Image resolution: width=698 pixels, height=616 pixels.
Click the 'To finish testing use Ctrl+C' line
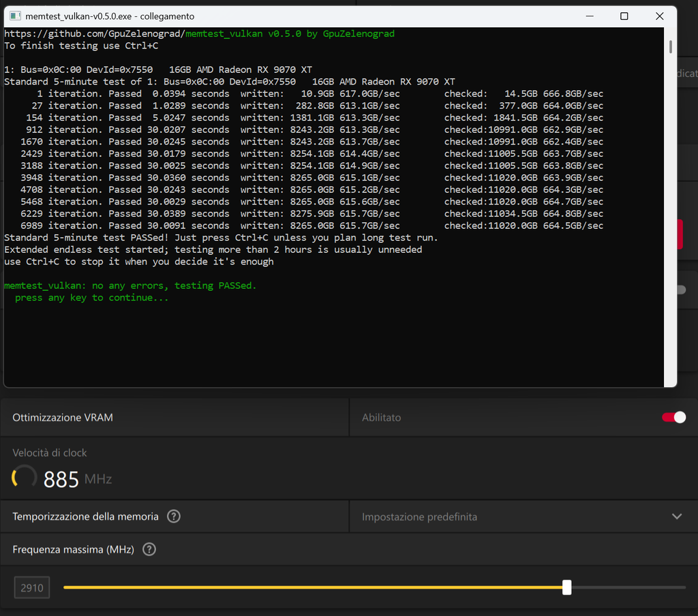tap(82, 46)
